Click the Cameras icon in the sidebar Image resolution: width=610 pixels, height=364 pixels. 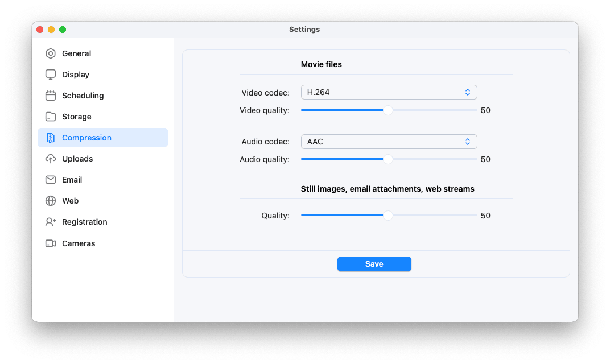[51, 243]
